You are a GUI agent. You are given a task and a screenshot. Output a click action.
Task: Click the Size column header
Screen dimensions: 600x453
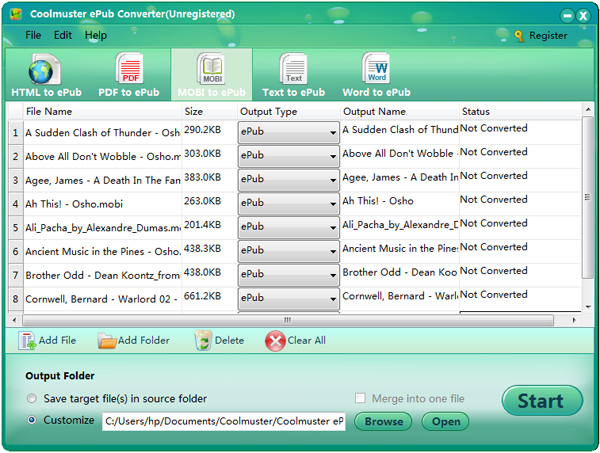coord(209,111)
